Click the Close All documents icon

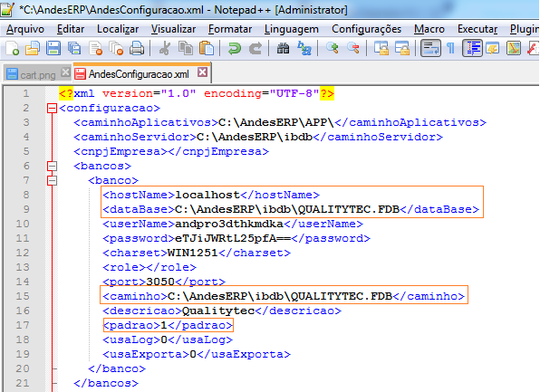coord(116,48)
